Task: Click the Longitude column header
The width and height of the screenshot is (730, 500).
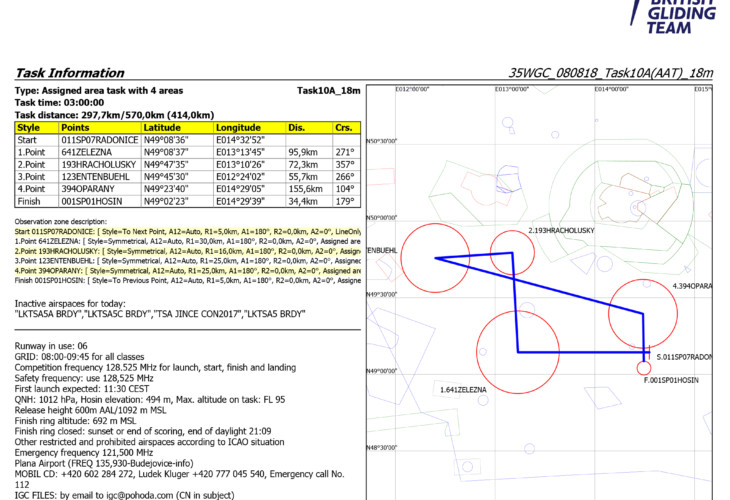Action: click(x=238, y=128)
